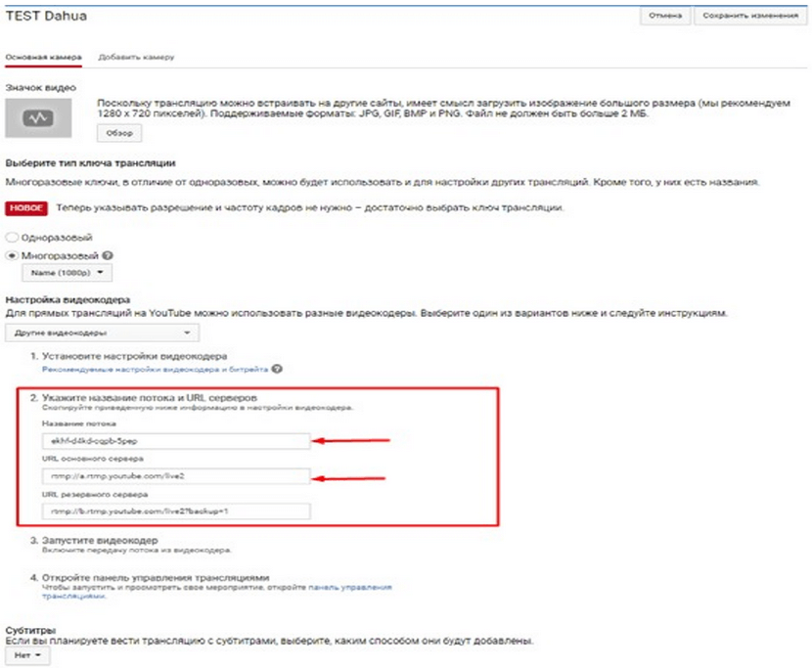The width and height of the screenshot is (812, 668).
Task: Click the URL резервного сервера field
Action: [x=176, y=512]
